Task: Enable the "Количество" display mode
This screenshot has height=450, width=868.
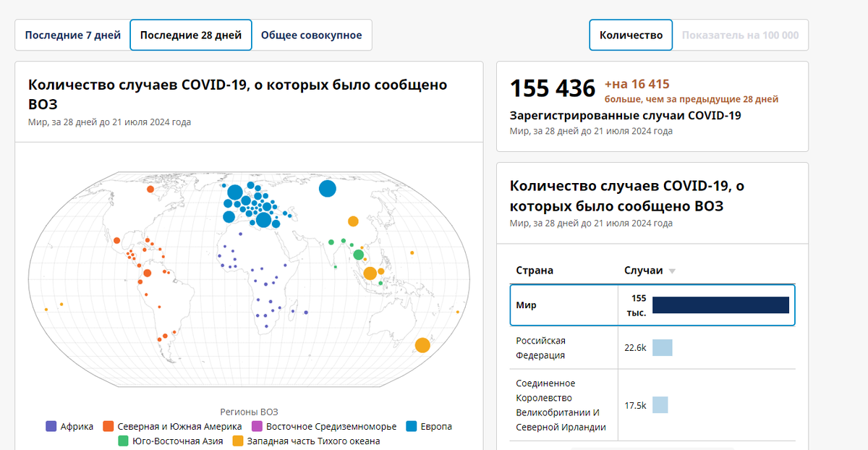Action: coord(630,34)
